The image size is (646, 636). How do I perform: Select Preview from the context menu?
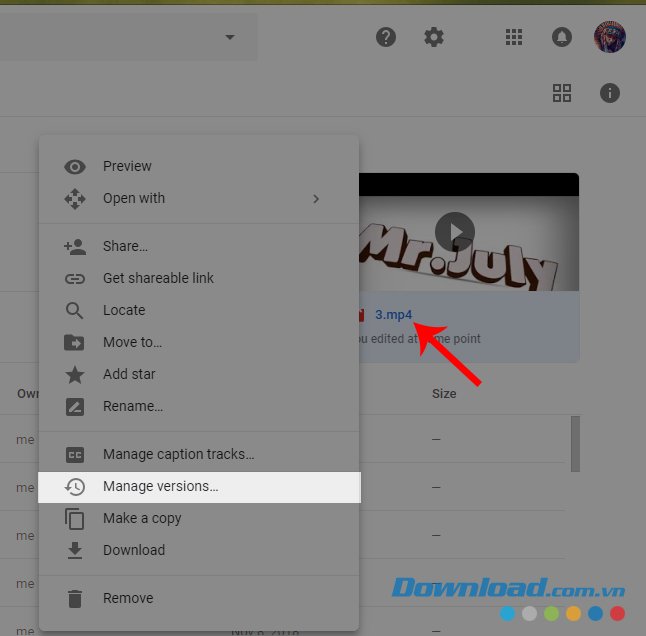(127, 166)
